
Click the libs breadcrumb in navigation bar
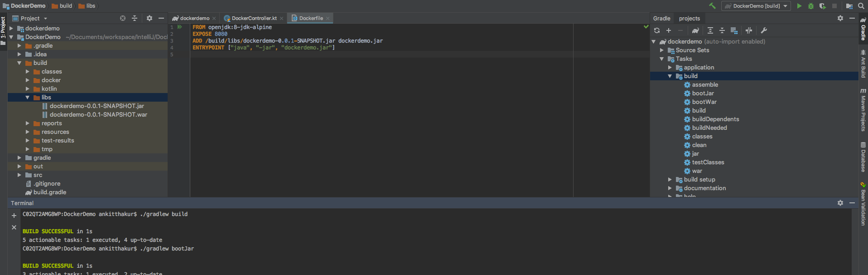[87, 6]
